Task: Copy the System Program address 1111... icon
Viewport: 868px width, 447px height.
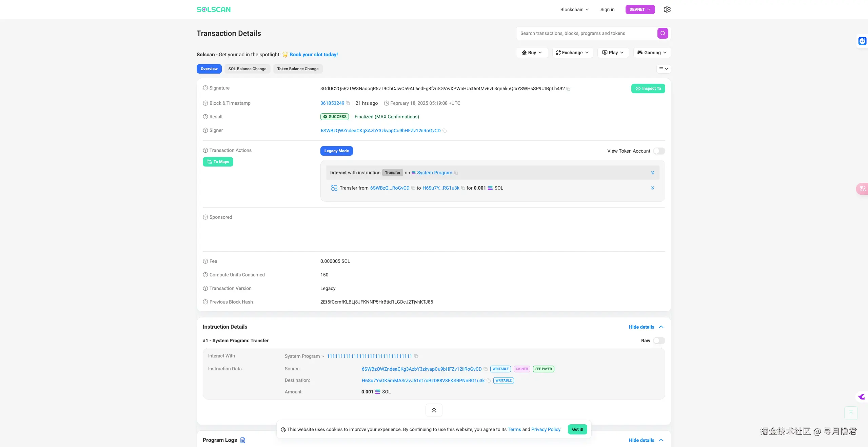Action: coord(416,356)
